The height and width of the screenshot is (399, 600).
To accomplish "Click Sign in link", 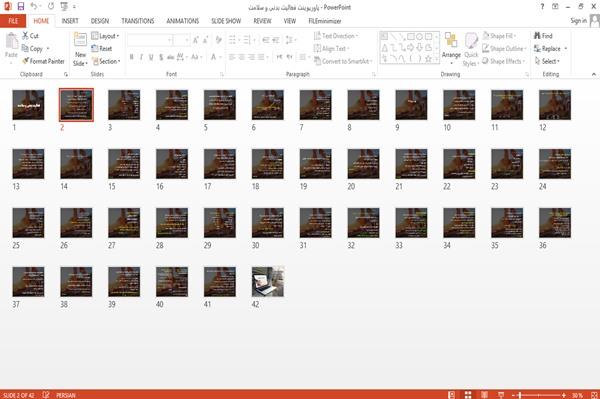I will (x=578, y=21).
